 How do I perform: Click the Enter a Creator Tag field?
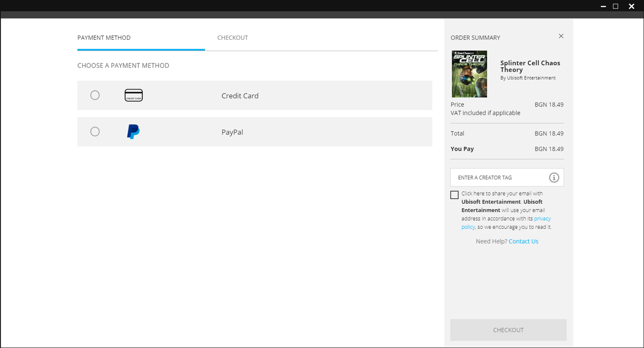(507, 178)
